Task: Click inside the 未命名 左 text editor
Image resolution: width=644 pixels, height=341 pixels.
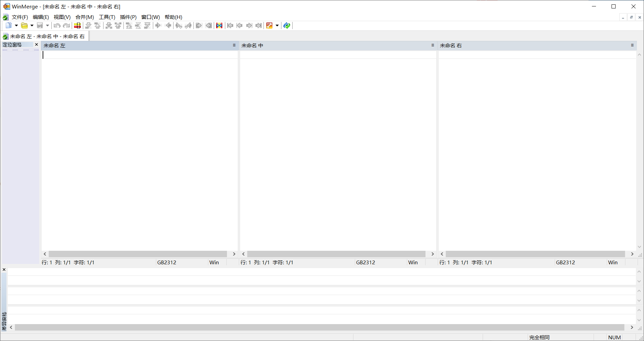Action: 139,150
